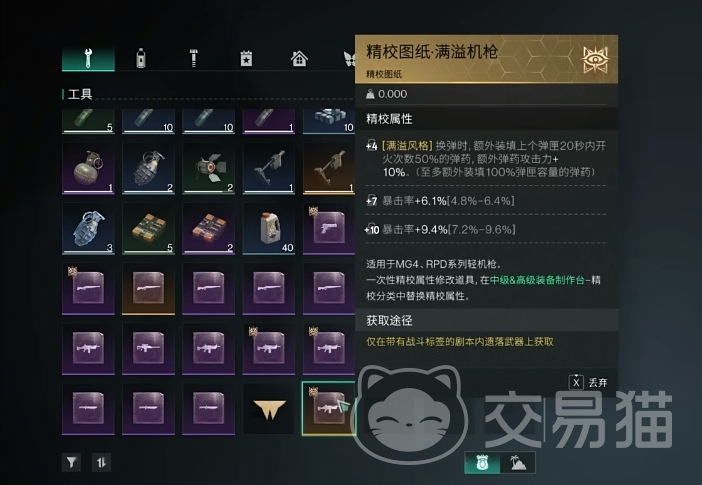The image size is (702, 485).
Task: Select the oil jug item with 40
Action: 269,228
